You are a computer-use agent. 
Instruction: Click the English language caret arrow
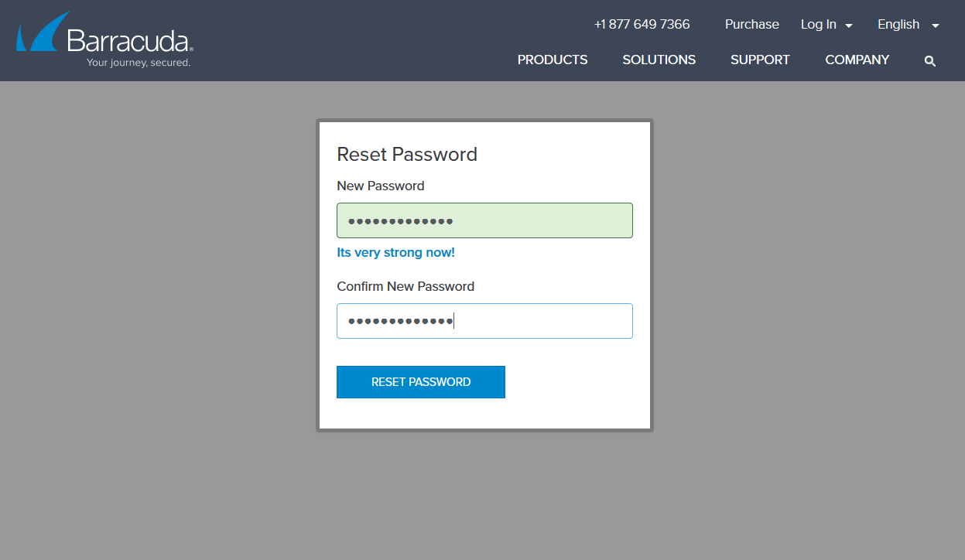click(x=936, y=26)
